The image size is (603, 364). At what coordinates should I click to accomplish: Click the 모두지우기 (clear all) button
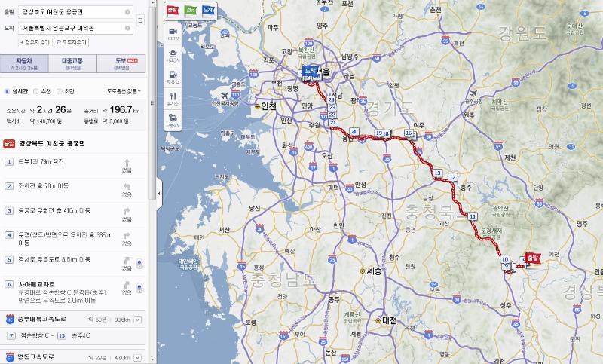pos(71,42)
